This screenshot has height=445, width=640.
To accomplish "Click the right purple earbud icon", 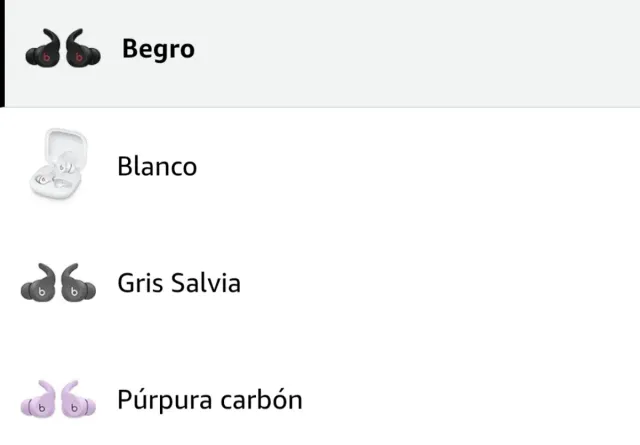I will coord(77,402).
